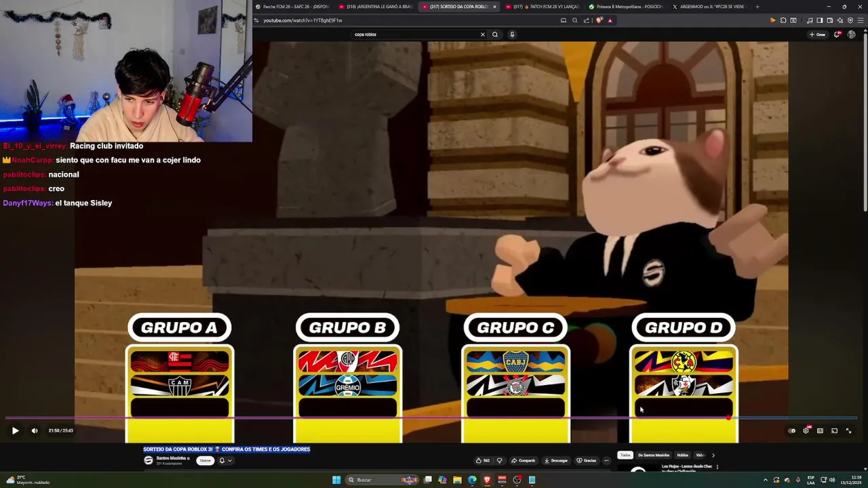Viewport: 868px width, 488px height.
Task: Click the Compartir button
Action: coord(524,460)
